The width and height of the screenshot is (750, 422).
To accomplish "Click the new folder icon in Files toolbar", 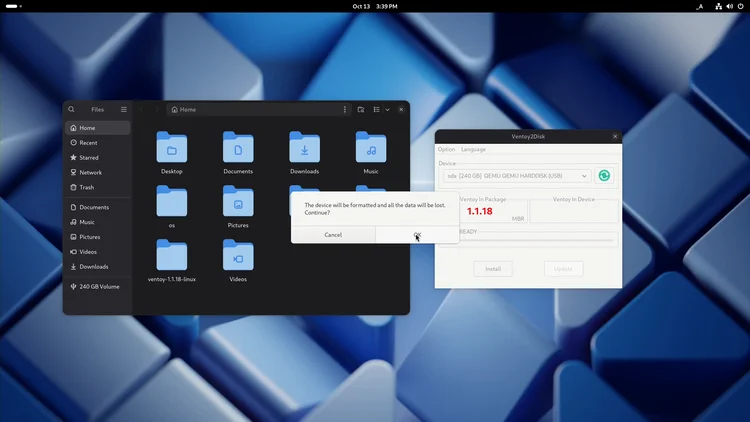I will pos(361,110).
